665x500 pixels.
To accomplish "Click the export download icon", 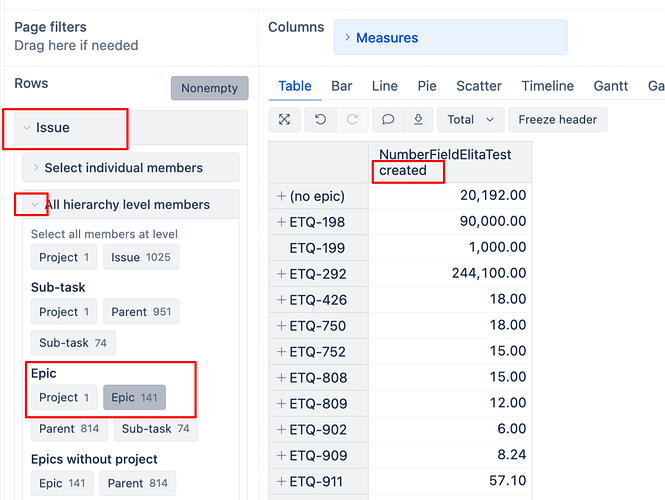I will [417, 120].
